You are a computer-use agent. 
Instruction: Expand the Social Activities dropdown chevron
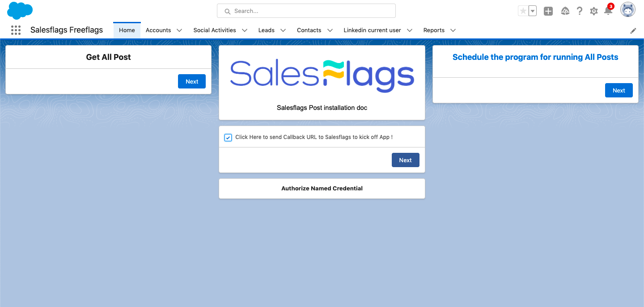[x=245, y=30]
